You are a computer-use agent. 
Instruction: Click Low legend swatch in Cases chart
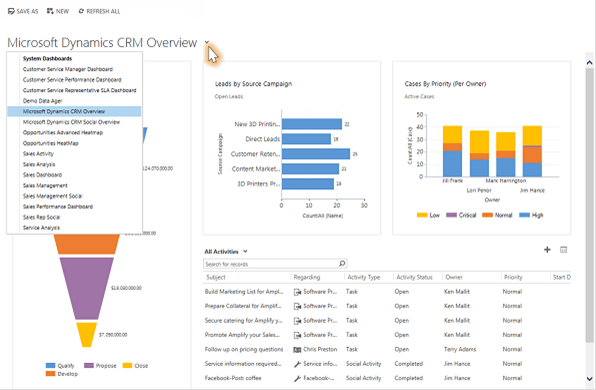pyautogui.click(x=422, y=215)
